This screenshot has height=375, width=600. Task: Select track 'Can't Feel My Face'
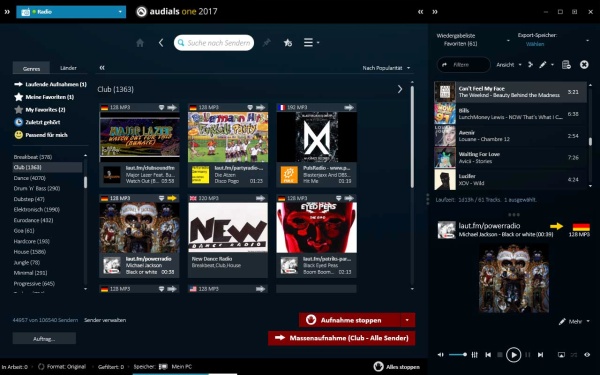click(x=510, y=92)
